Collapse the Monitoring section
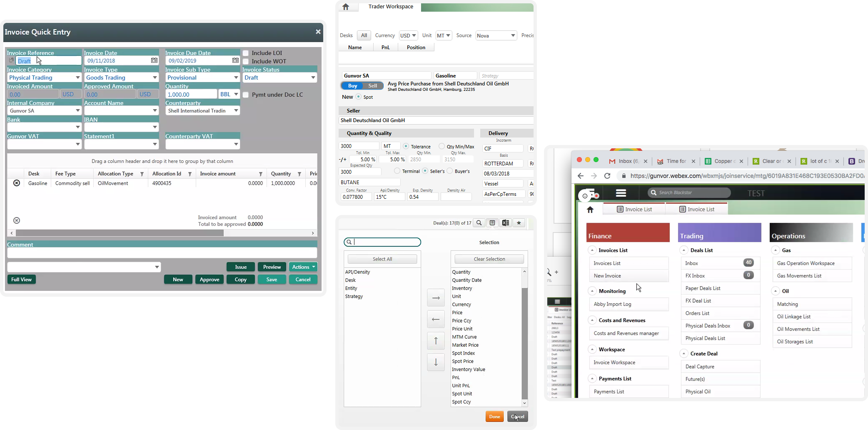Image resolution: width=868 pixels, height=430 pixels. [592, 291]
